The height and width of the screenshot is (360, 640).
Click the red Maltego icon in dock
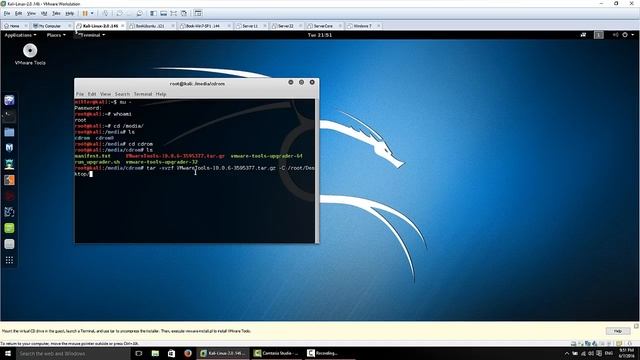(x=9, y=196)
